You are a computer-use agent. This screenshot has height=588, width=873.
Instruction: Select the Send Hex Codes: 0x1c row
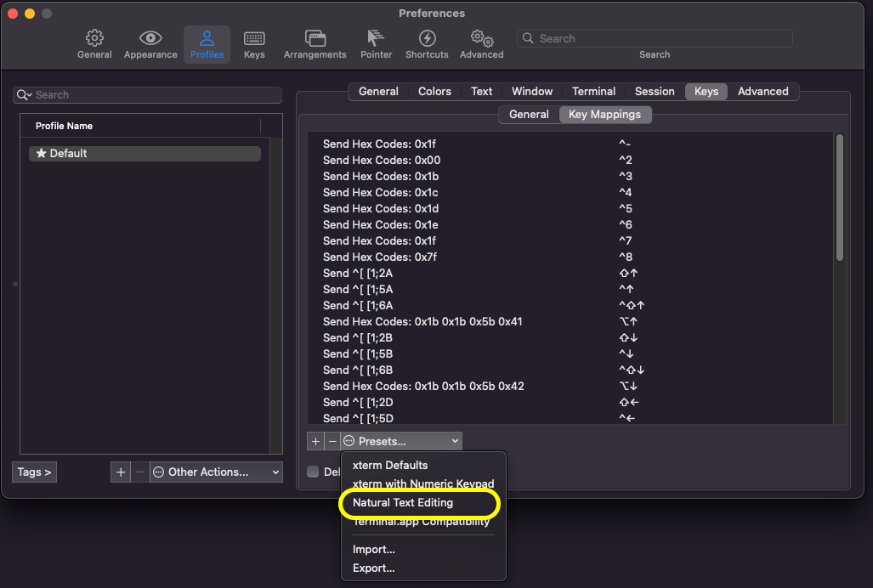pos(570,193)
